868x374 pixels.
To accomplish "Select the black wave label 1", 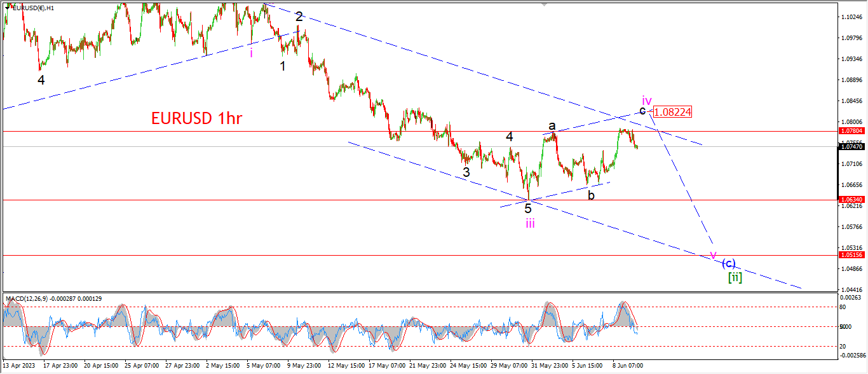I will tap(283, 66).
